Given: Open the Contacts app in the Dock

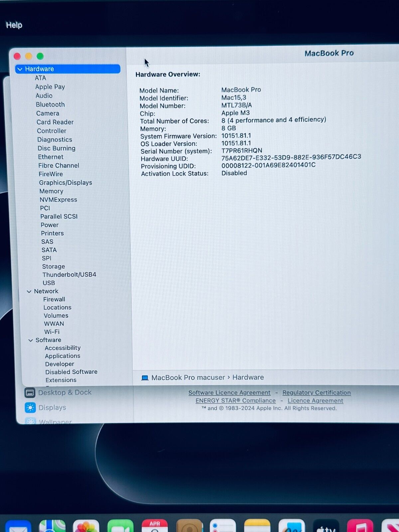Looking at the screenshot, I should (189, 526).
